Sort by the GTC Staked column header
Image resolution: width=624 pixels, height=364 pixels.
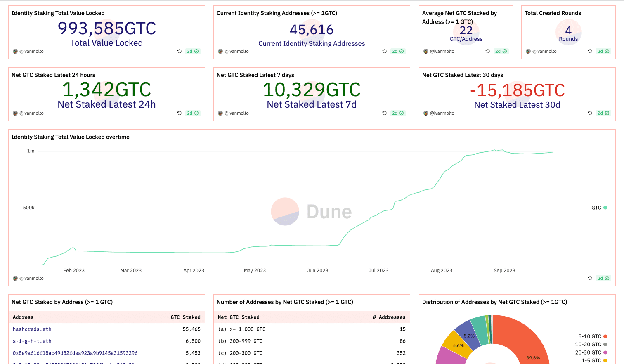click(x=186, y=317)
